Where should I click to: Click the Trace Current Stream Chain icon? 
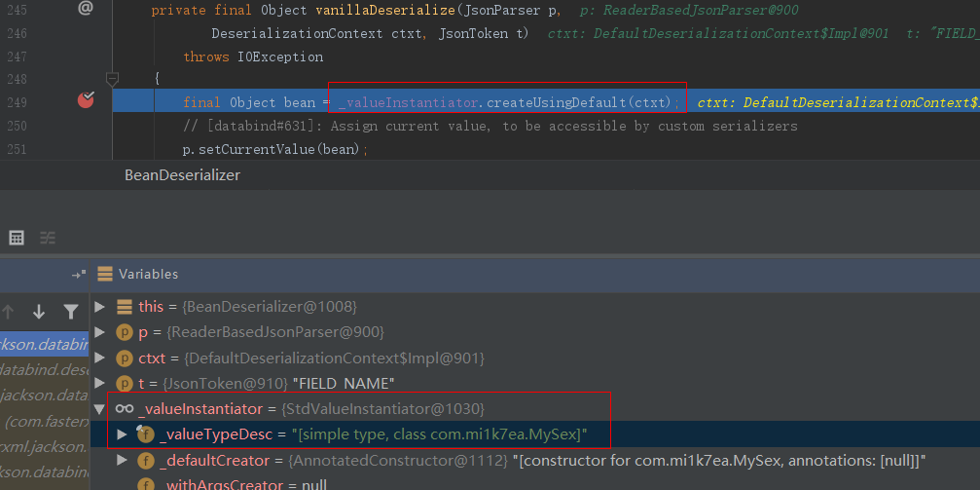pos(48,238)
